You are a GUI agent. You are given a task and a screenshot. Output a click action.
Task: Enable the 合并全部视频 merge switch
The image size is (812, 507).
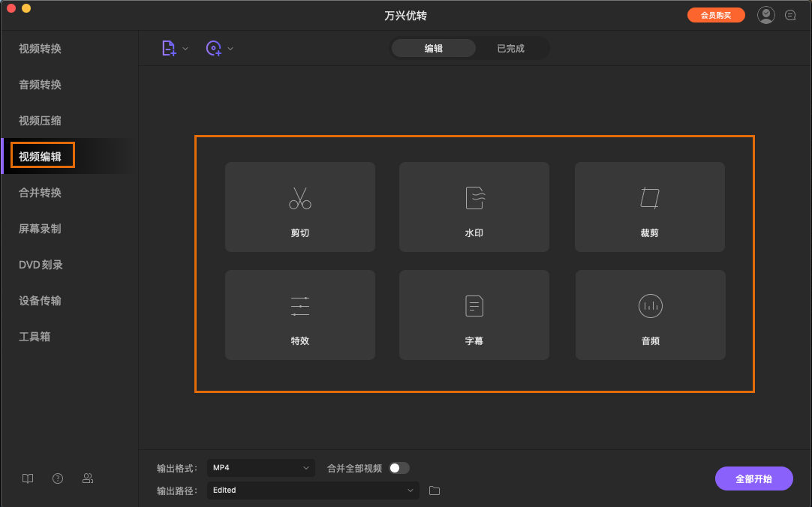(400, 467)
